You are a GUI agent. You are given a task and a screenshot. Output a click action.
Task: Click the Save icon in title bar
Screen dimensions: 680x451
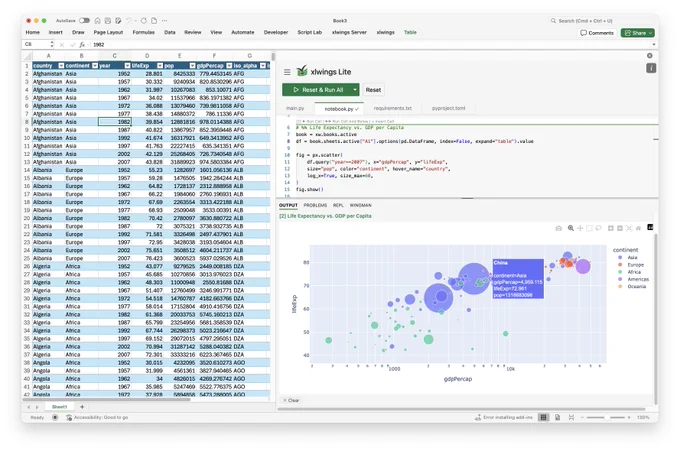point(108,20)
